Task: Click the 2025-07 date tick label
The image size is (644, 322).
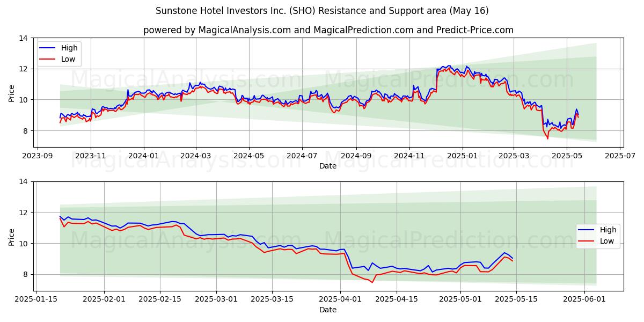Action: point(620,156)
